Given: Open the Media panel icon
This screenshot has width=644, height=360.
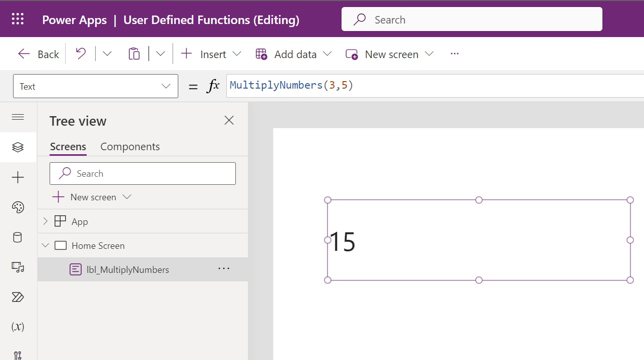Looking at the screenshot, I should 18,267.
